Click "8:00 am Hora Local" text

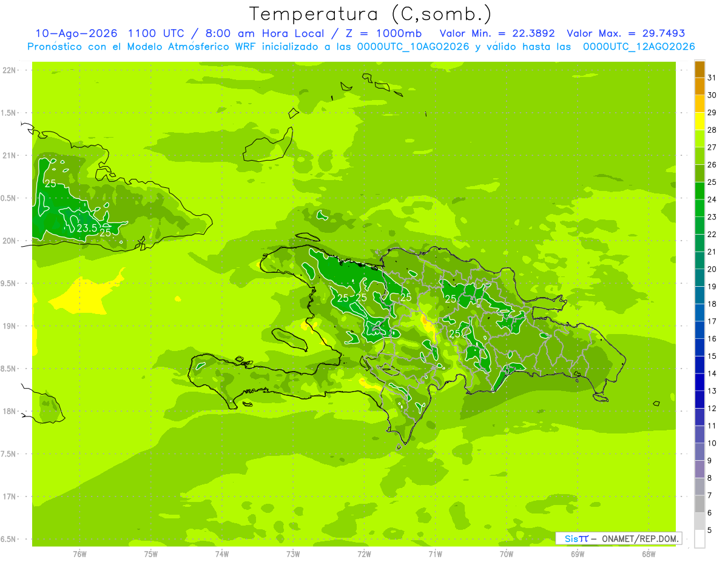(265, 33)
